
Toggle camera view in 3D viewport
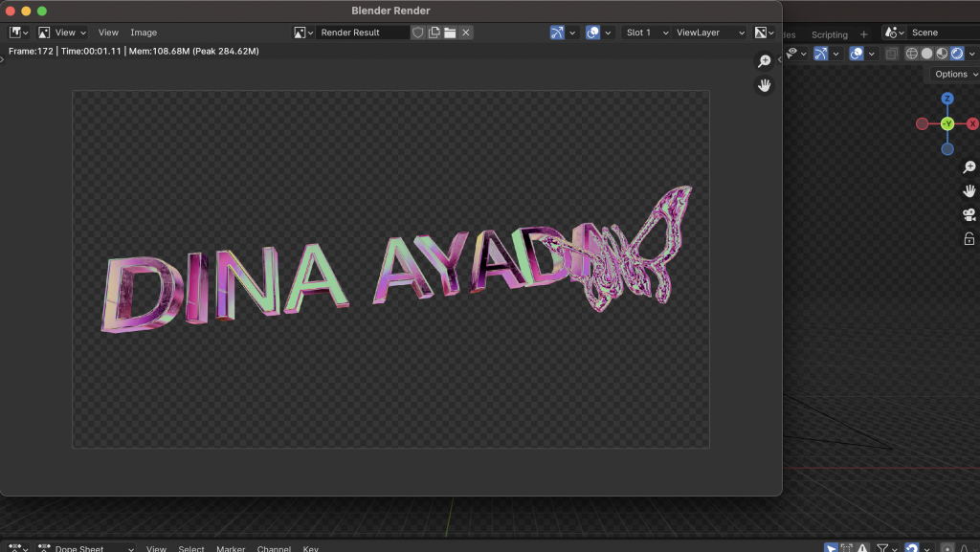point(969,215)
